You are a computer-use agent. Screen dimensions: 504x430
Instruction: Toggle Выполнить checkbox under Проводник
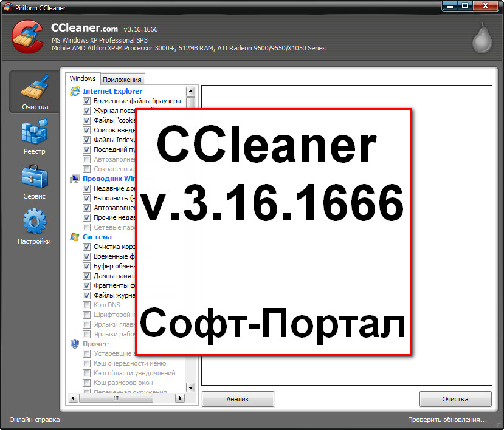(86, 198)
